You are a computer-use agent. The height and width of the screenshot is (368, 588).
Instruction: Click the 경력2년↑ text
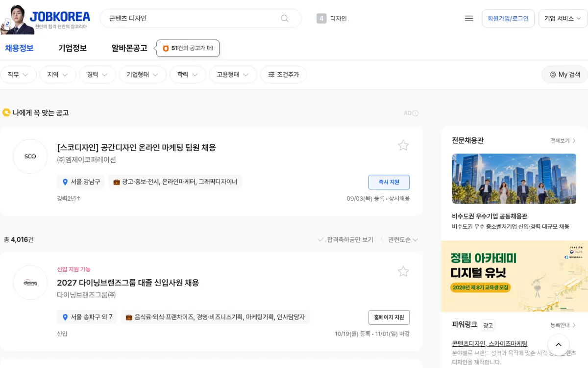(69, 199)
